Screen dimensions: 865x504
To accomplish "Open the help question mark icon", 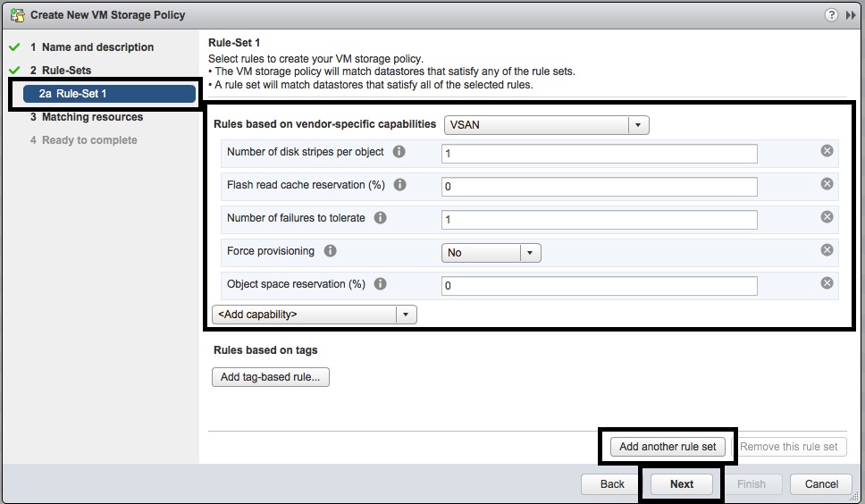I will coord(831,15).
